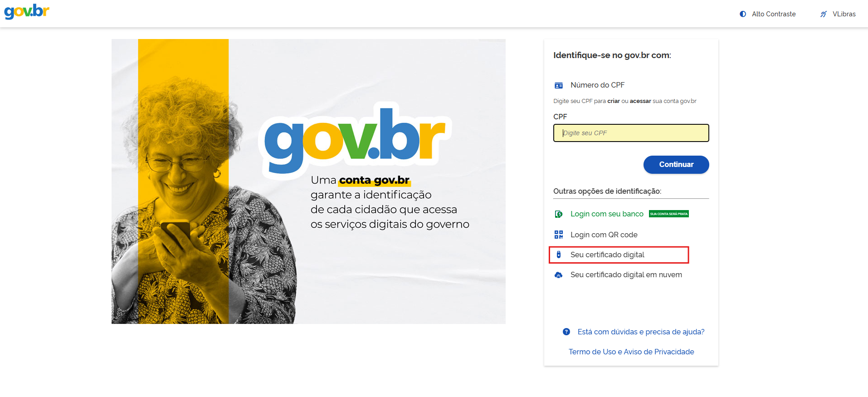The image size is (868, 397).
Task: Click the Alto Contraste half-circle icon
Action: [x=743, y=14]
